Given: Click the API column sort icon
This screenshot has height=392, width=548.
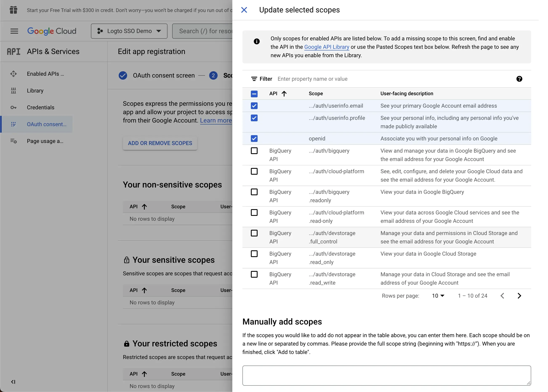Looking at the screenshot, I should pos(284,93).
